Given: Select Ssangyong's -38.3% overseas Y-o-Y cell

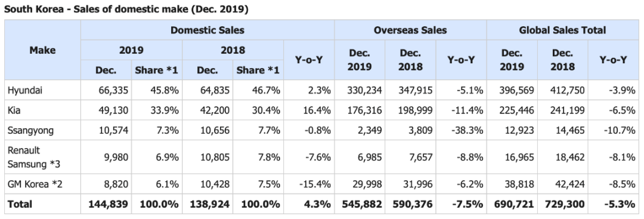Looking at the screenshot, I should pyautogui.click(x=461, y=130).
